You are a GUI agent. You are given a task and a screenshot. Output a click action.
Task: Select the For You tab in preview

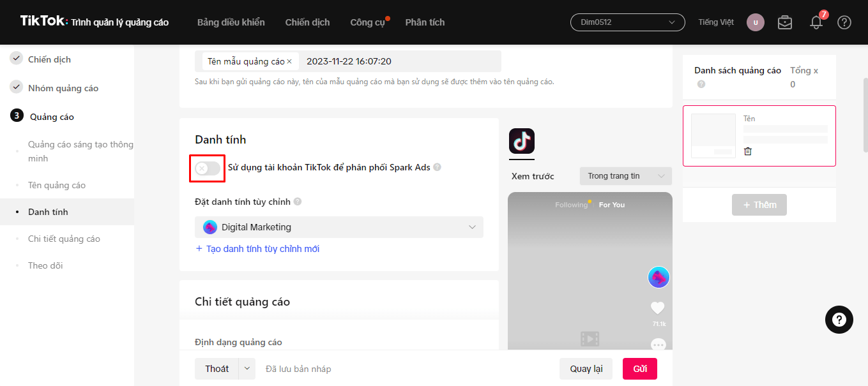tap(612, 205)
